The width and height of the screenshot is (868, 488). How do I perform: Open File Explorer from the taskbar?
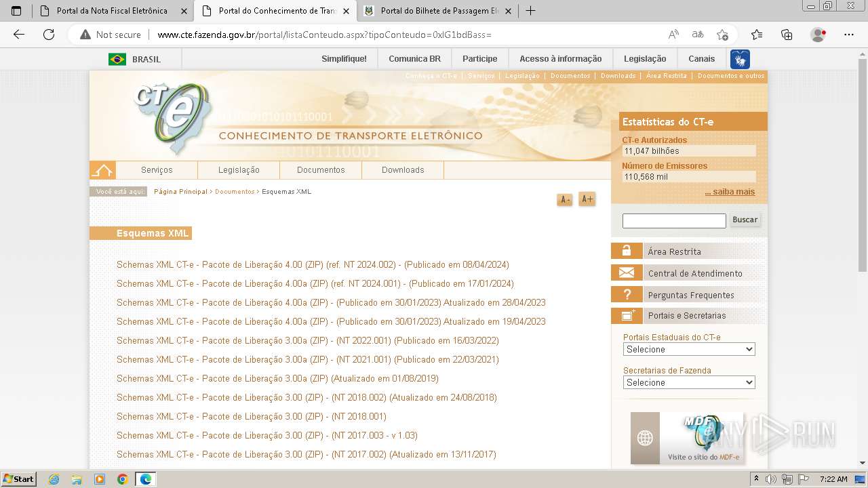(x=77, y=479)
